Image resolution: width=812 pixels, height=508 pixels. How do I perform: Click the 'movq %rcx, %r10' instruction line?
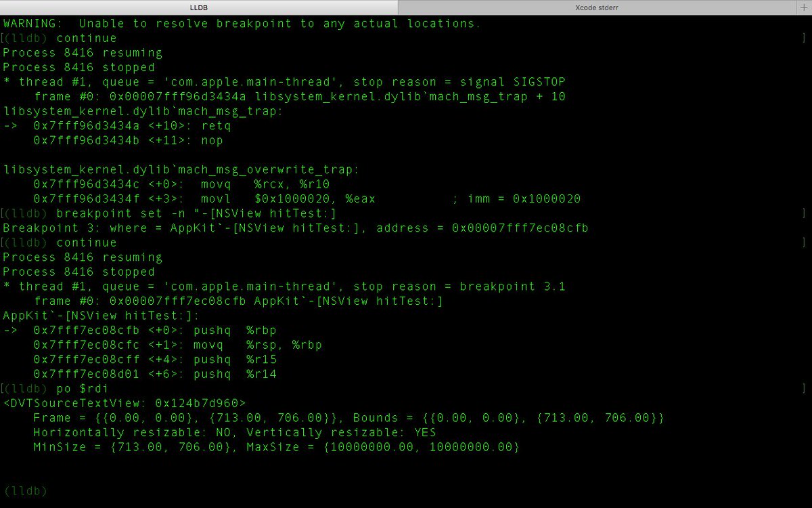[181, 184]
